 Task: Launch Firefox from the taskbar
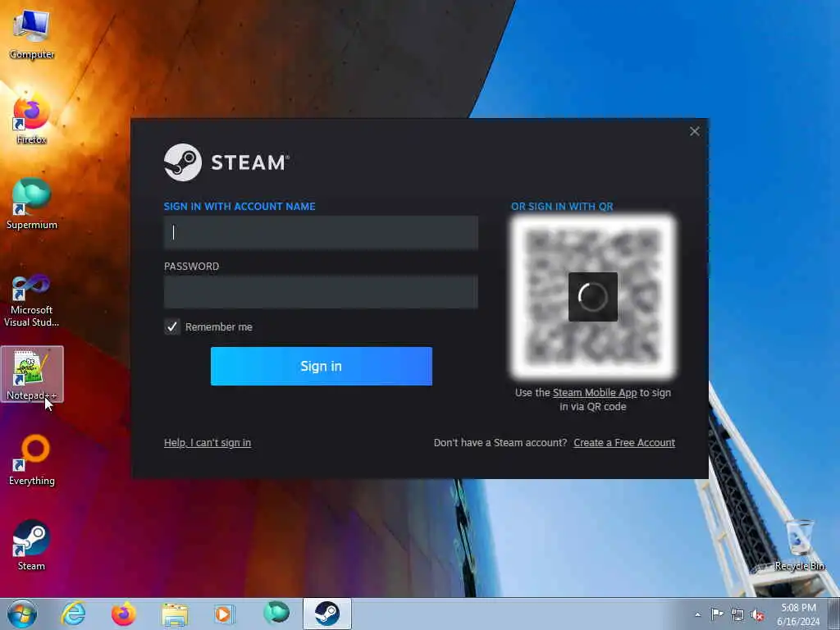[123, 614]
